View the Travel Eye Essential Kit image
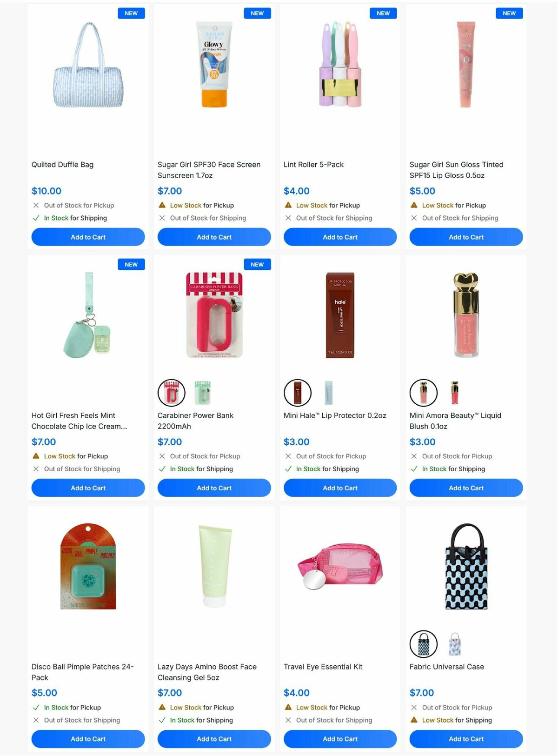The width and height of the screenshot is (558, 756). [340, 566]
